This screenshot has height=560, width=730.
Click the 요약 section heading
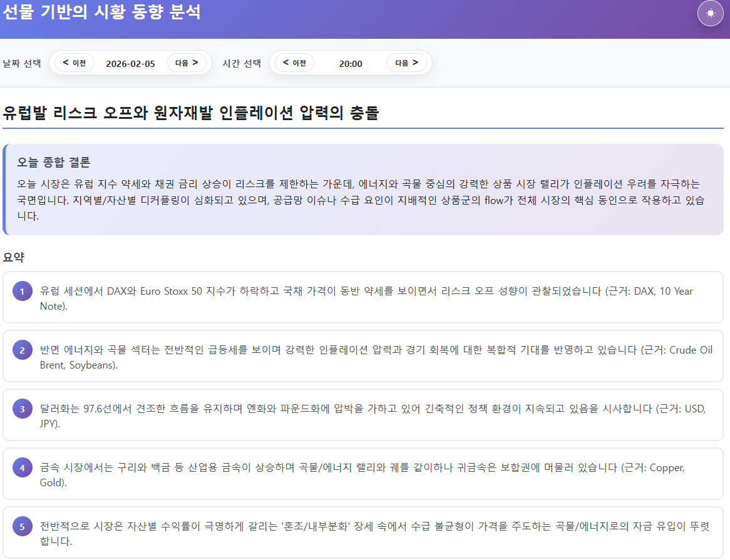point(14,257)
